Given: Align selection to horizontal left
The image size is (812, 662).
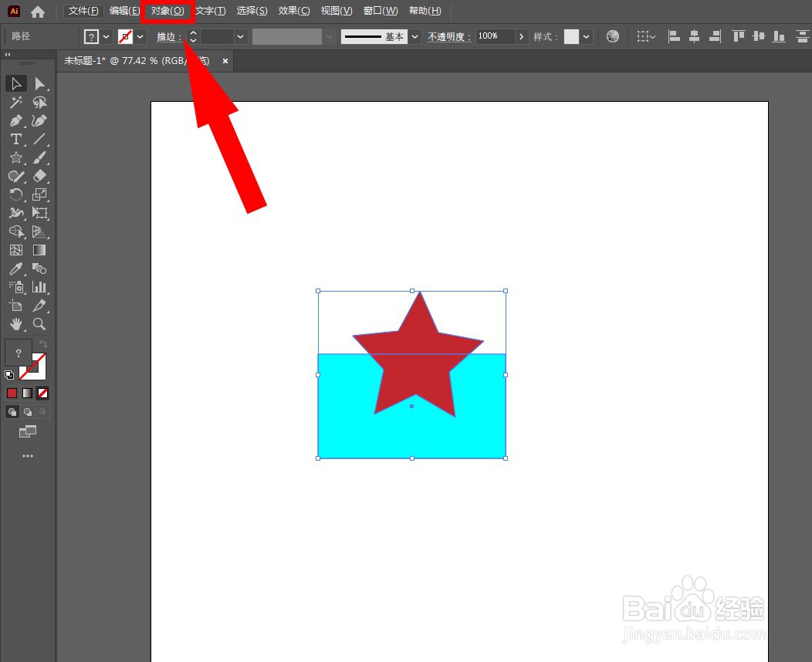Looking at the screenshot, I should tap(674, 36).
